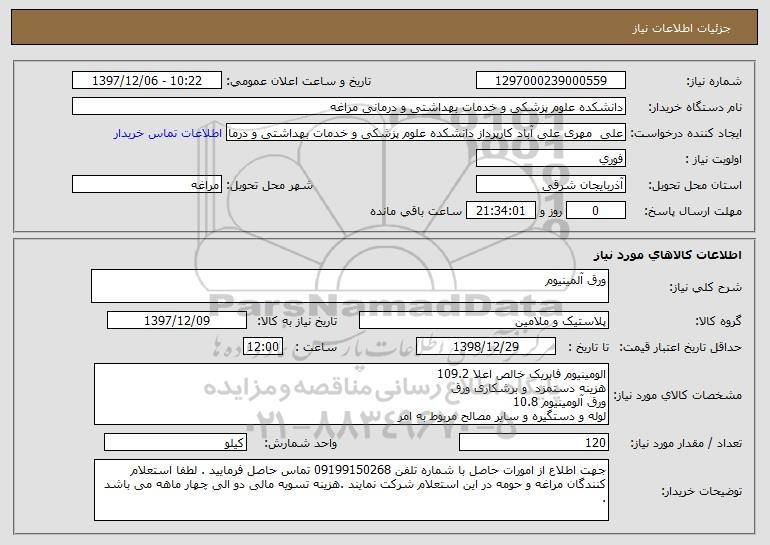Click the text ساعت باقی مانده

pyautogui.click(x=416, y=211)
